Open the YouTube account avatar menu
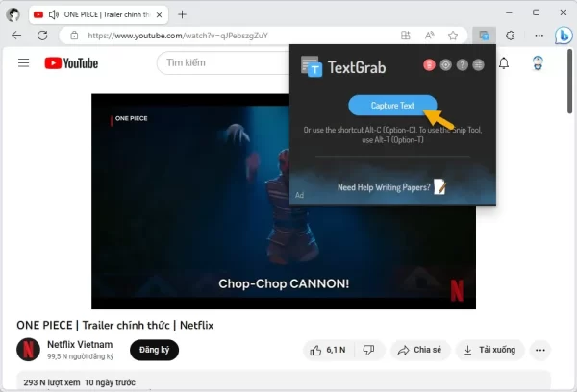The height and width of the screenshot is (392, 577). [x=538, y=63]
